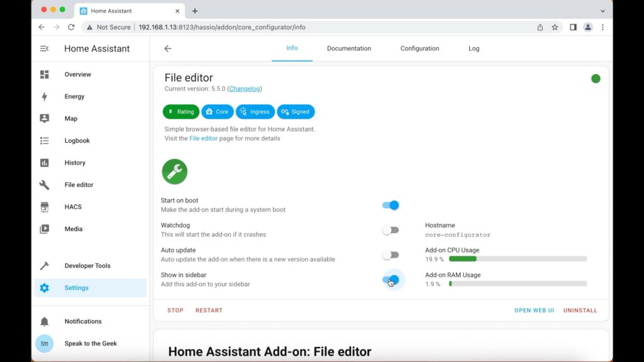Click the Not Secure warning indicator
This screenshot has width=644, height=362.
tap(108, 27)
